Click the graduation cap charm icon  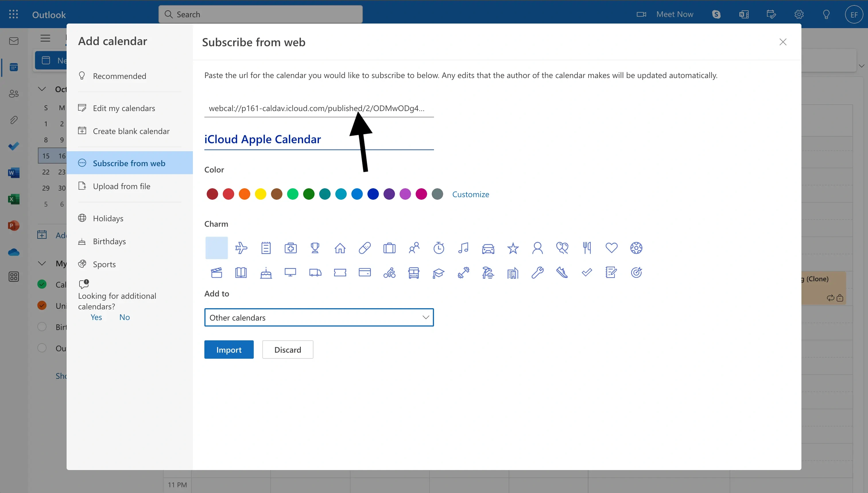tap(438, 272)
